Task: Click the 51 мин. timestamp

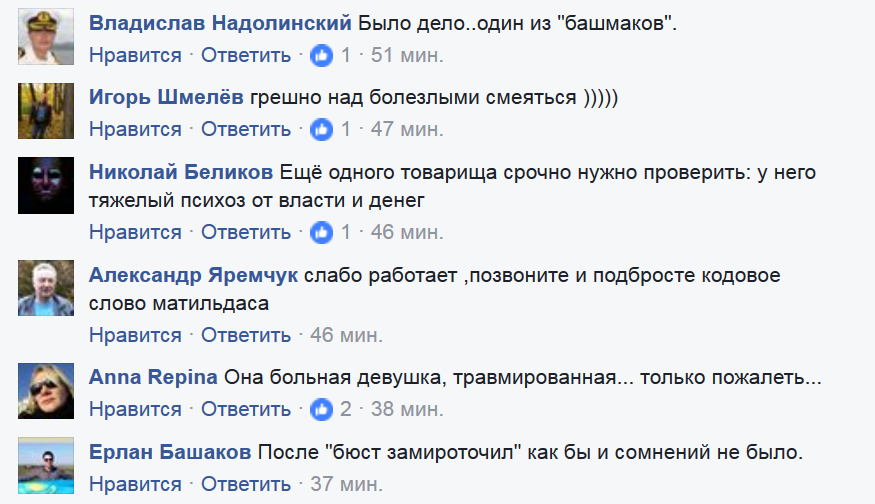Action: (407, 55)
